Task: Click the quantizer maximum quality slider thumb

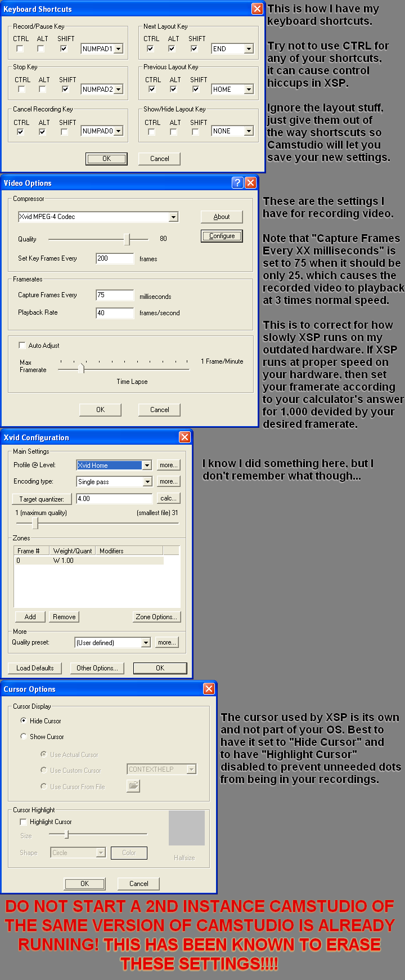Action: click(x=36, y=523)
